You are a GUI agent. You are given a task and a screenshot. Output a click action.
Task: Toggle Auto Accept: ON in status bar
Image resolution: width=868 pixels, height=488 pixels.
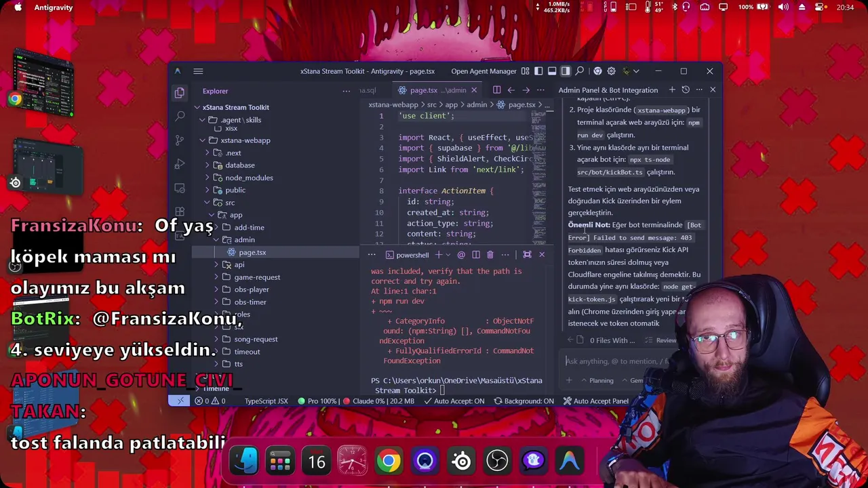pos(454,401)
